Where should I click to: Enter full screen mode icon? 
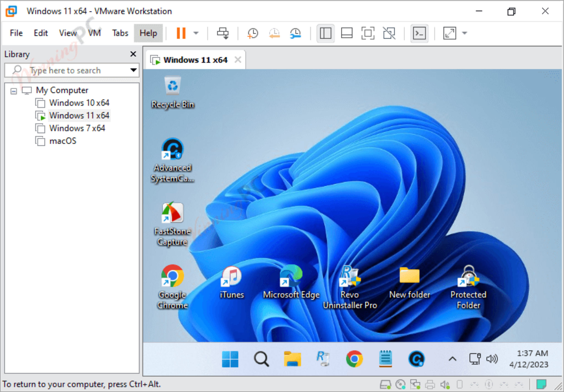(368, 33)
